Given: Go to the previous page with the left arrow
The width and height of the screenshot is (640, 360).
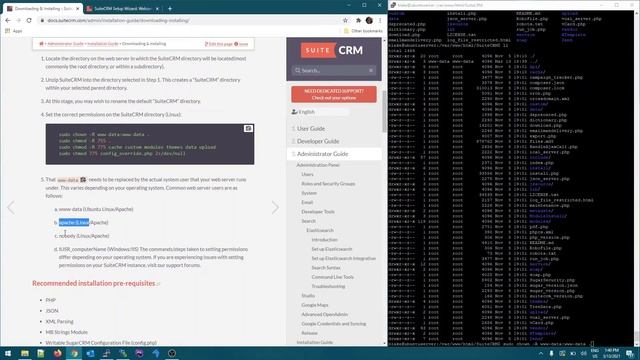Looking at the screenshot, I should pos(11,207).
